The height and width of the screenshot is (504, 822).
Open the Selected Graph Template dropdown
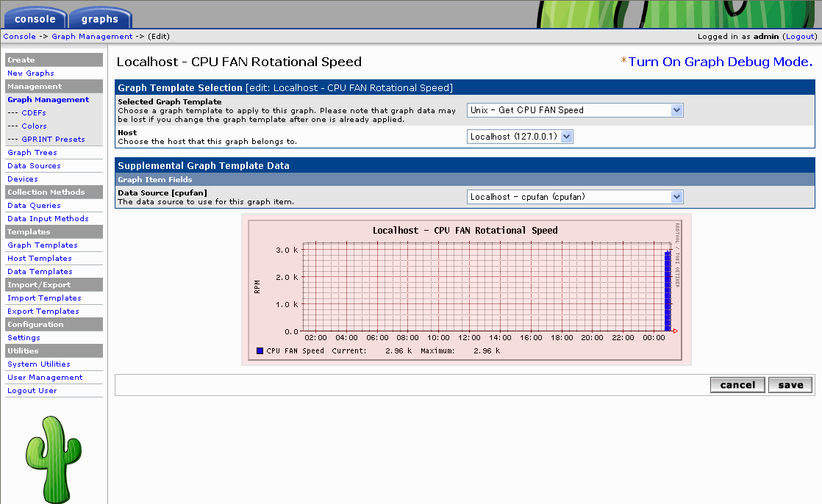[x=575, y=110]
